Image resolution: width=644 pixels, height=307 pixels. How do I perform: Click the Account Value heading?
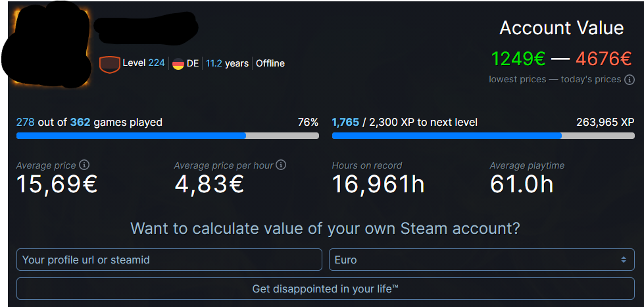click(x=562, y=28)
